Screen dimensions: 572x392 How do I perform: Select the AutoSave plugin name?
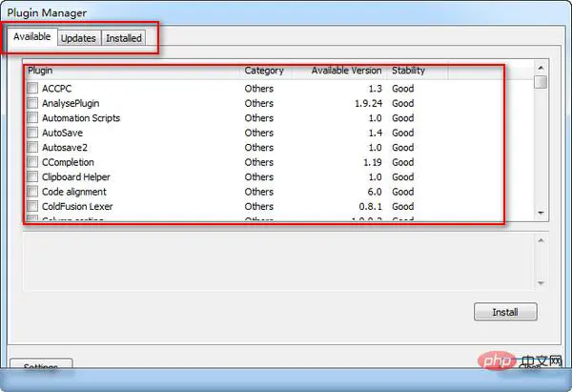(x=62, y=133)
